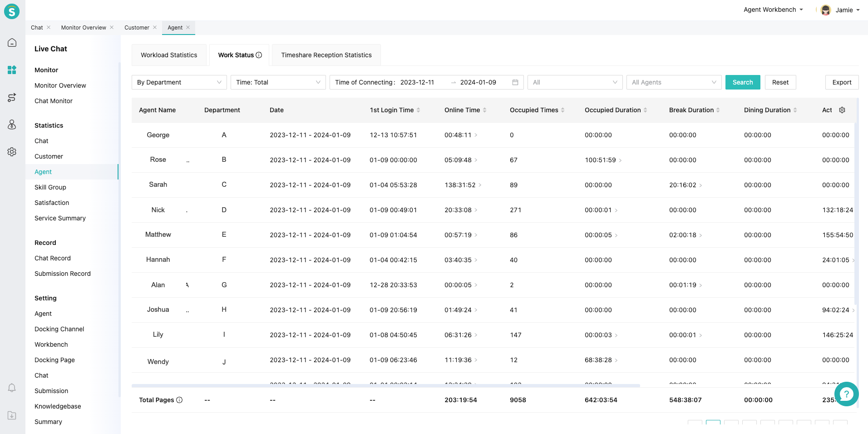Sort by Online Time column
868x434 pixels.
484,110
